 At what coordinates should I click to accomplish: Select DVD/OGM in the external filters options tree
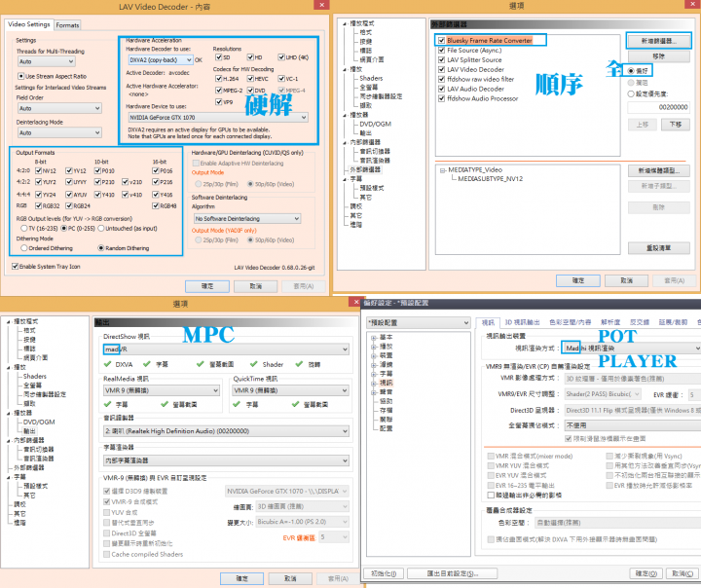(x=375, y=124)
